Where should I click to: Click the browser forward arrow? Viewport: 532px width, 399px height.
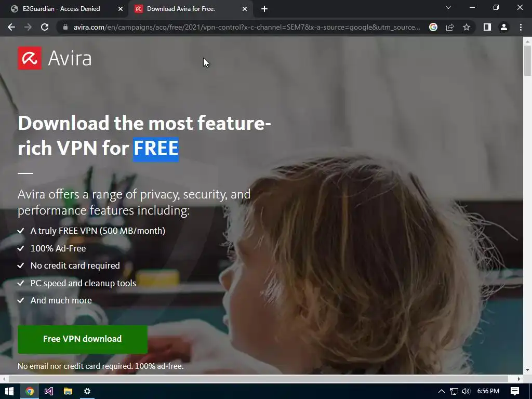pos(28,27)
